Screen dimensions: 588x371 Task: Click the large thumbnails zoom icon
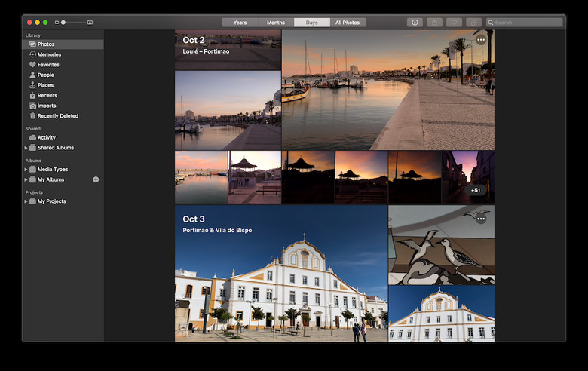click(90, 23)
